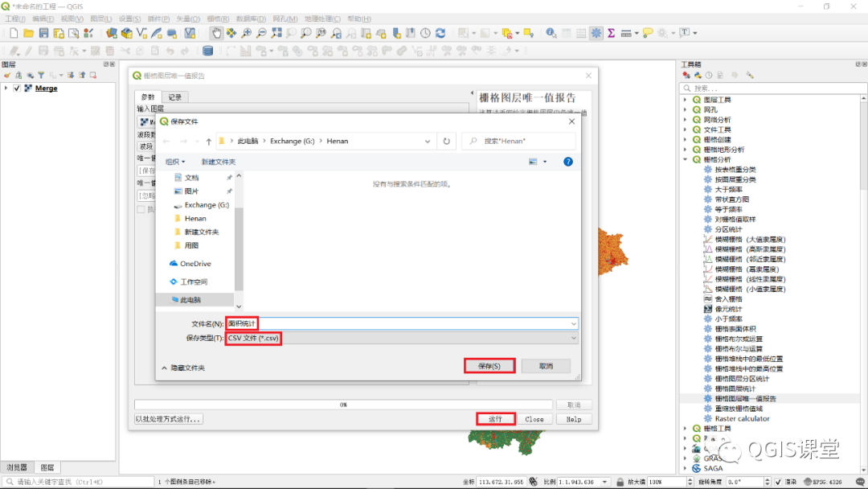Screen dimensions: 868x489
Task: Open the Raster menu
Action: click(218, 18)
